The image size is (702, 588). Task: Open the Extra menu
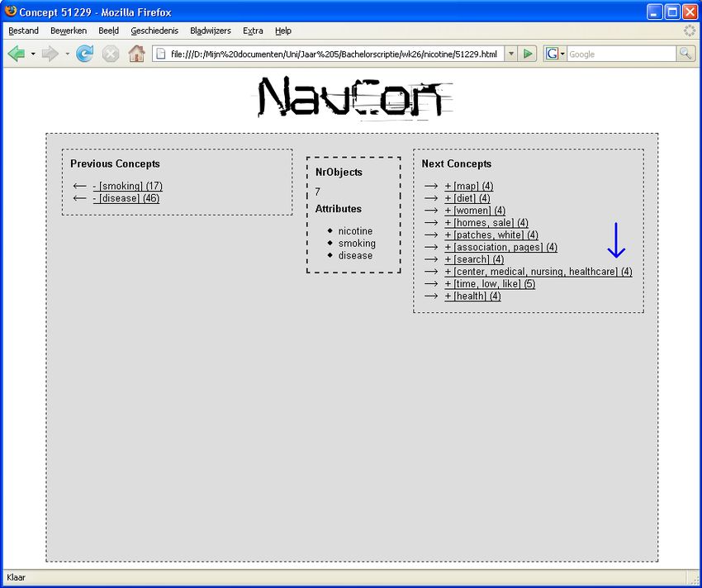(x=253, y=31)
